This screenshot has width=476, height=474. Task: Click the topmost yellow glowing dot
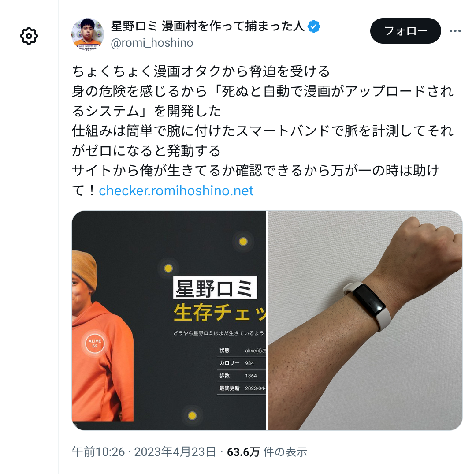[x=243, y=241]
